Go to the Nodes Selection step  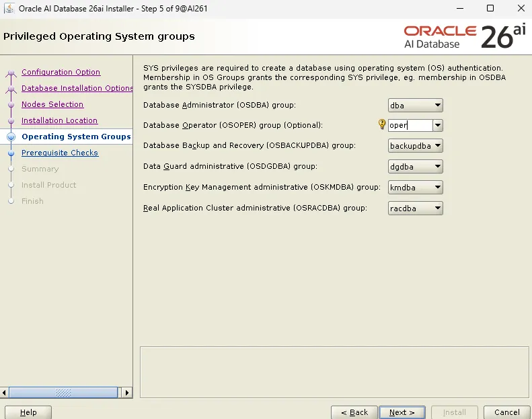52,104
